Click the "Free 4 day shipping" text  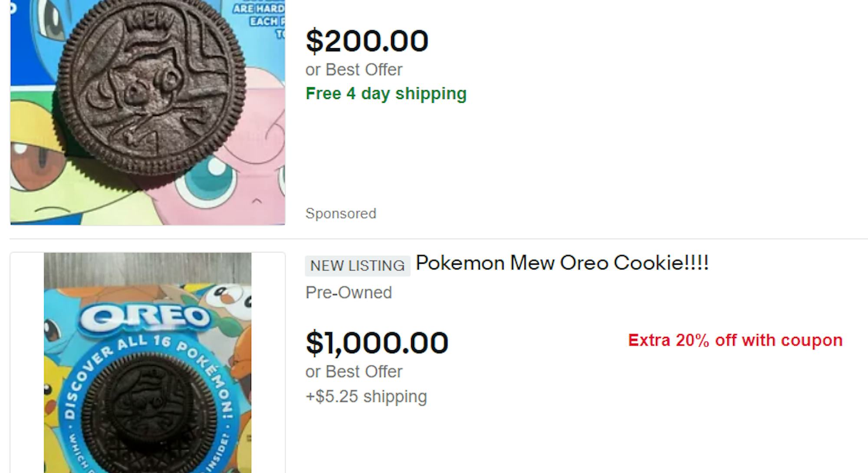point(386,94)
